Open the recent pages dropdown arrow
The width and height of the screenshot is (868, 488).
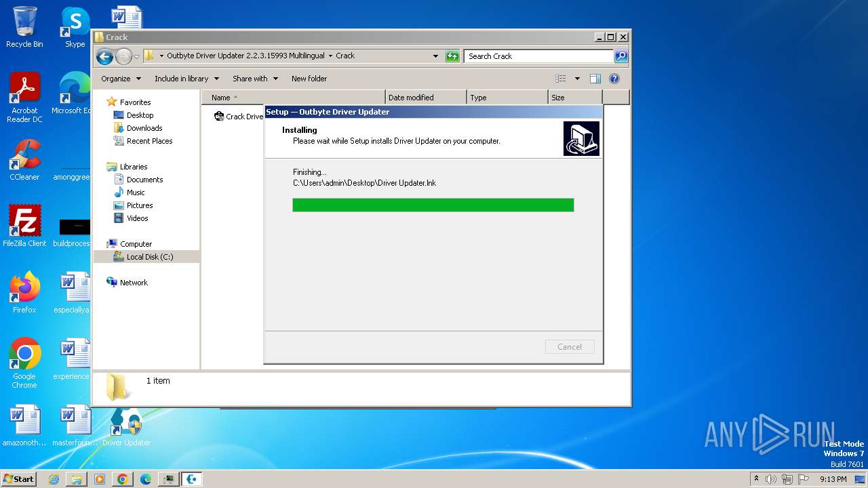point(136,56)
